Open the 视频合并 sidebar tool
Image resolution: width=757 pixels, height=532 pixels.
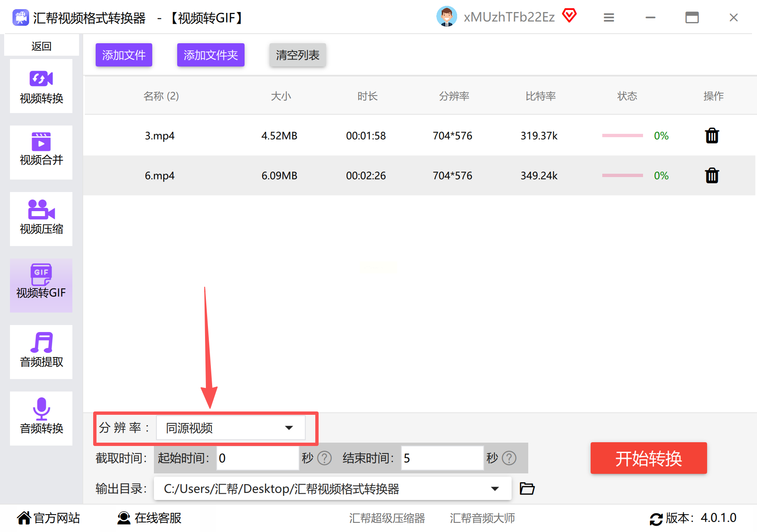click(x=41, y=153)
